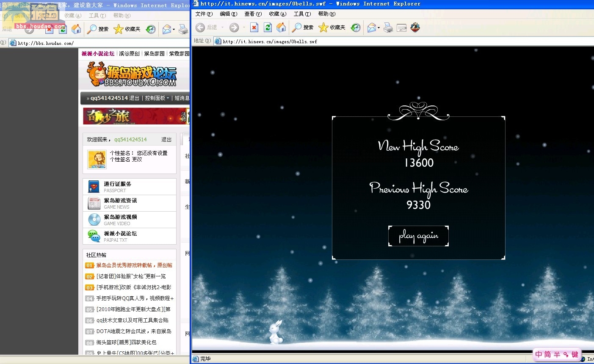Click the 通行证服务 passport icon
Screen dimensions: 594x364
click(94, 187)
